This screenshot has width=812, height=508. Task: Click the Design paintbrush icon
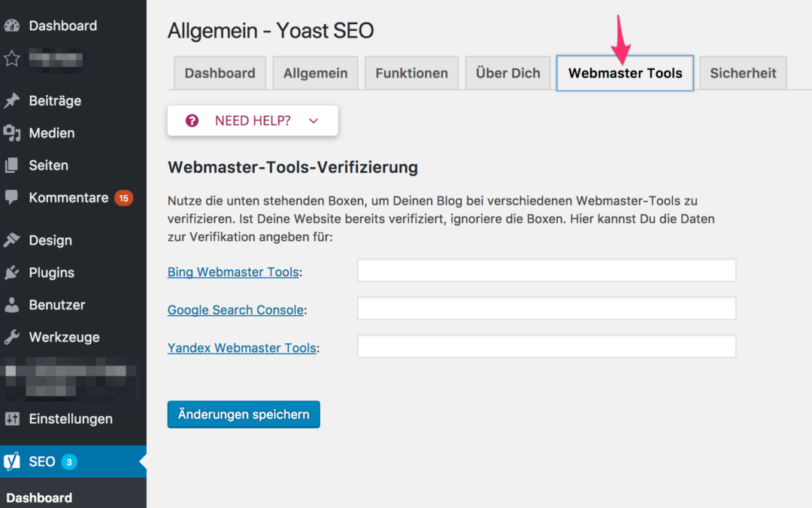click(x=12, y=241)
